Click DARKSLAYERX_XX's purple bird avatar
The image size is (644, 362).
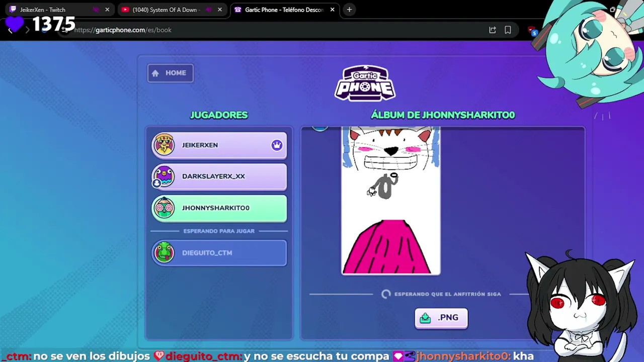pyautogui.click(x=164, y=176)
